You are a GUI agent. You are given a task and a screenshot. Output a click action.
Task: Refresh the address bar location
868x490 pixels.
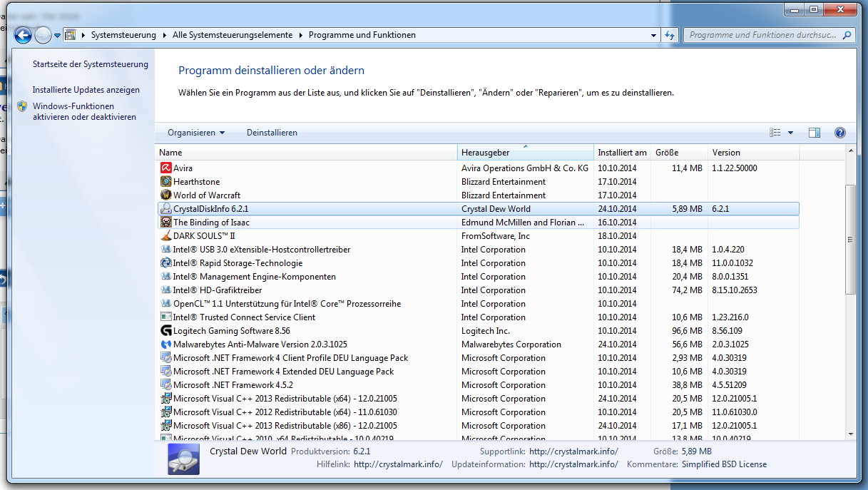(x=670, y=35)
